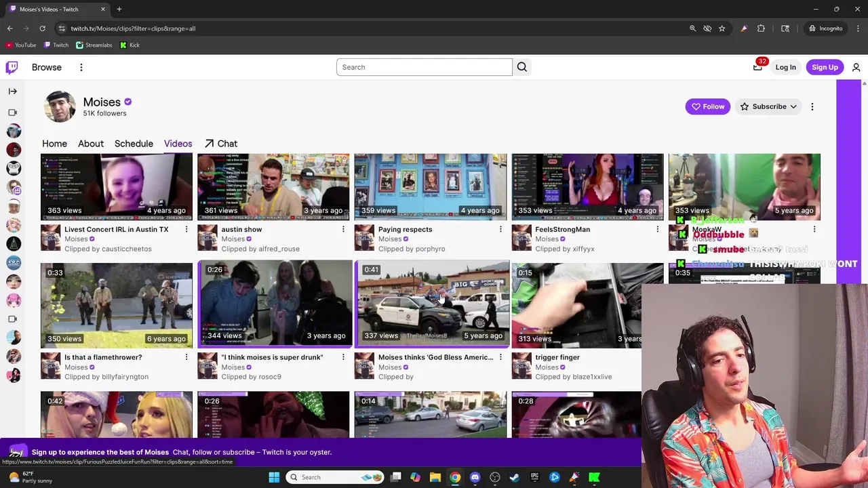This screenshot has height=488, width=868.
Task: Open Steam from the taskbar
Action: [515, 477]
